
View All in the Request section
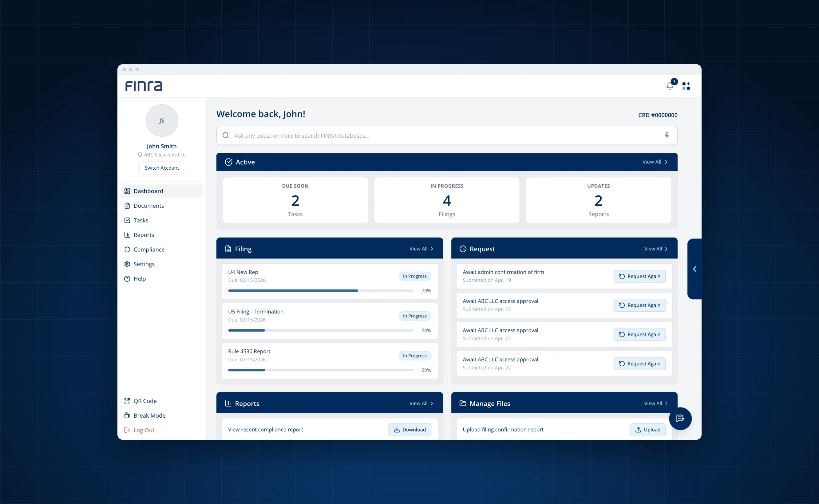(x=656, y=249)
